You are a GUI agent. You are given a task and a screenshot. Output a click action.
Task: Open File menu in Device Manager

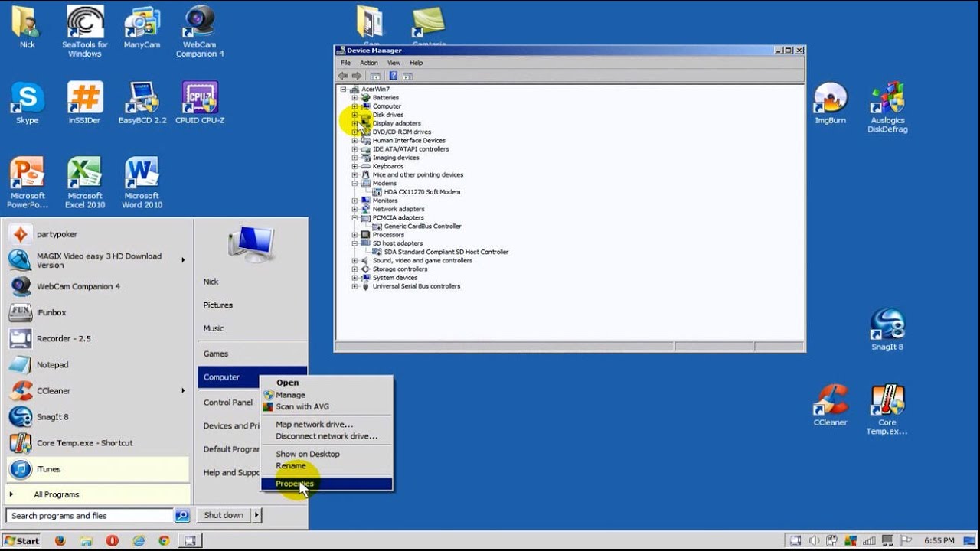pos(345,63)
